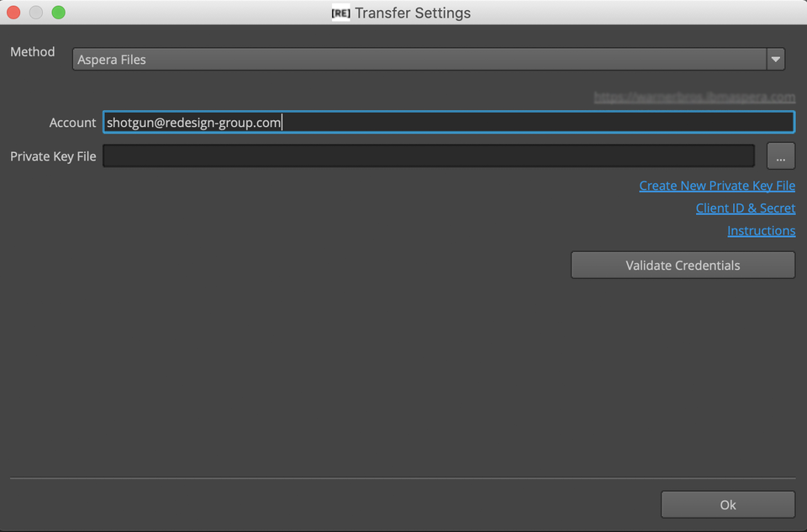Viewport: 807px width, 532px height.
Task: Click into the Private Key File field
Action: coord(429,155)
